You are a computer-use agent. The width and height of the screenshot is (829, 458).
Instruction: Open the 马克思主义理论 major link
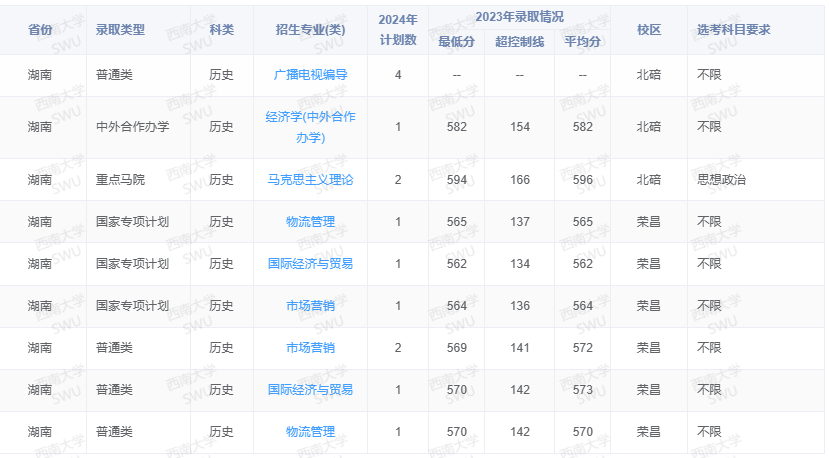(x=310, y=180)
